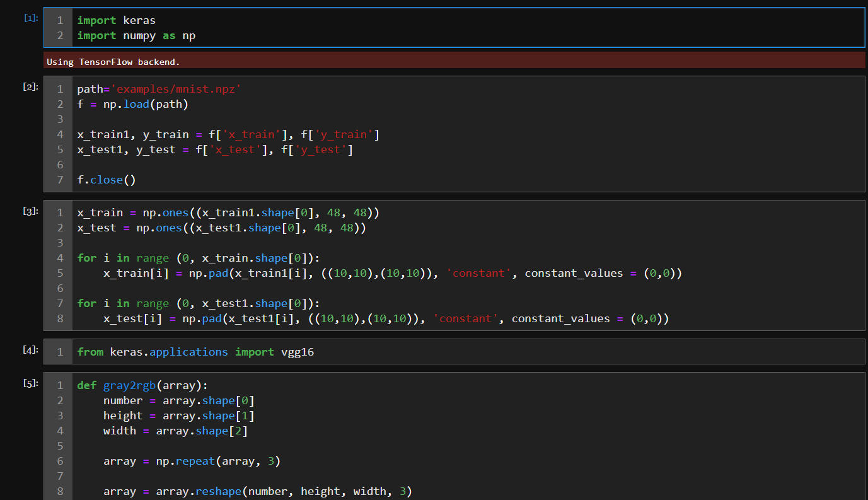Click the 'def gray2rgb(array):' line
The image size is (868, 500).
click(146, 386)
